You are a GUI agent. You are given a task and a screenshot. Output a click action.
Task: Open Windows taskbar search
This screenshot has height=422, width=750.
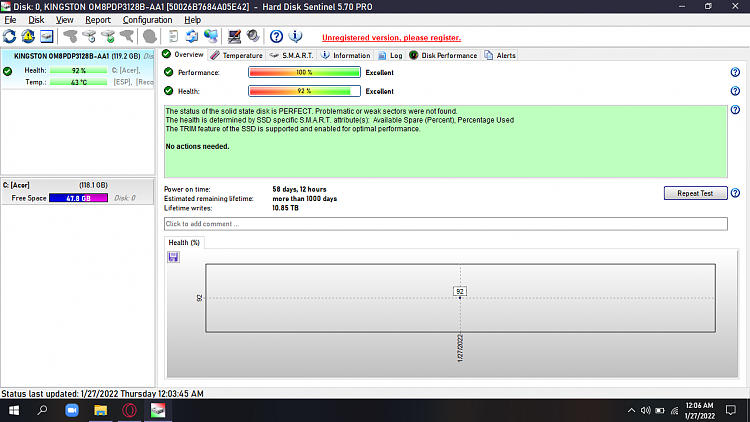(x=43, y=411)
